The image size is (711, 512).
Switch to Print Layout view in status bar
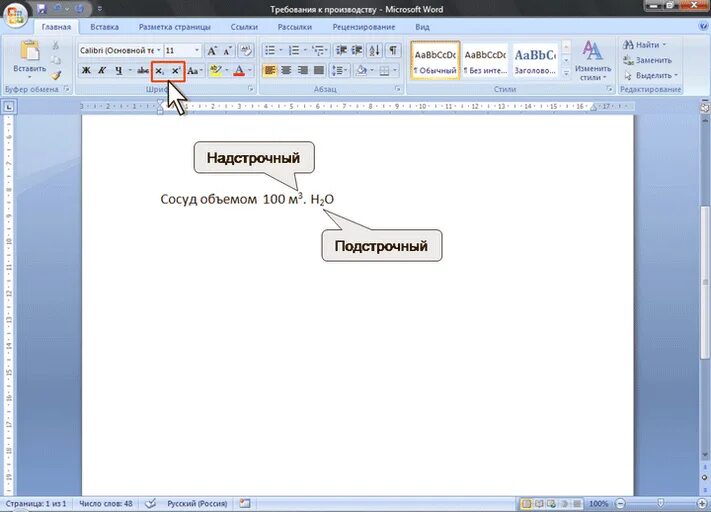coord(526,503)
